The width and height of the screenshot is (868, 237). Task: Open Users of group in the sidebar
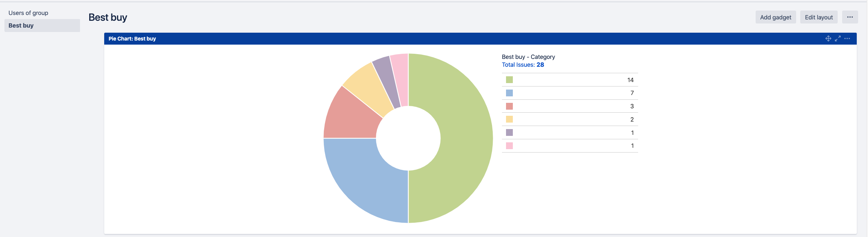(x=28, y=13)
